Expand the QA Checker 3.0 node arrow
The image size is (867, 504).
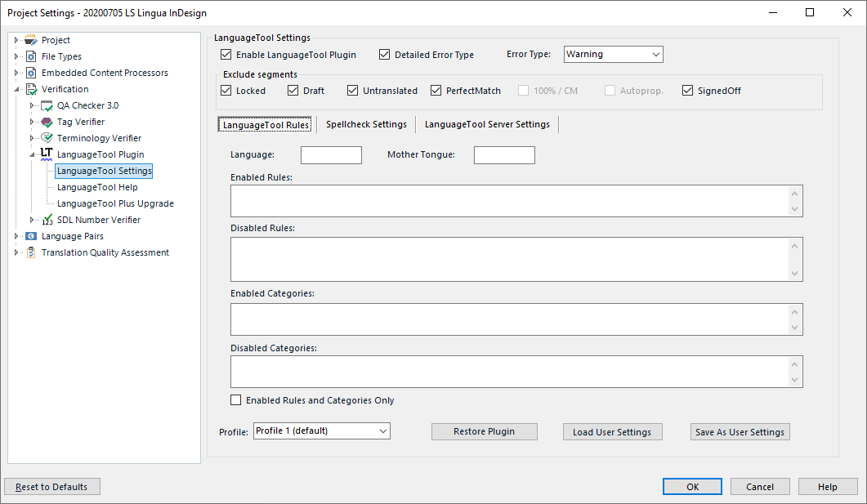pos(32,105)
